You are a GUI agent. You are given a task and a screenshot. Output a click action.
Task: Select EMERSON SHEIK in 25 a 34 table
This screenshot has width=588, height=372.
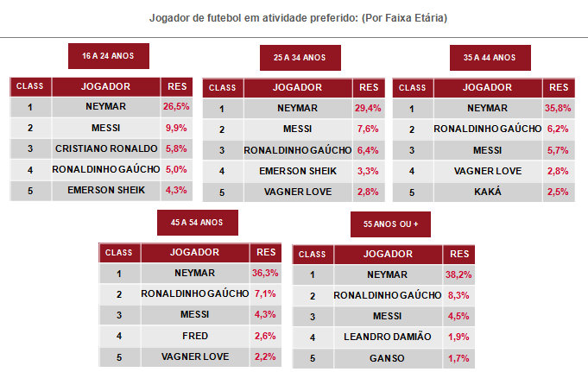click(298, 171)
